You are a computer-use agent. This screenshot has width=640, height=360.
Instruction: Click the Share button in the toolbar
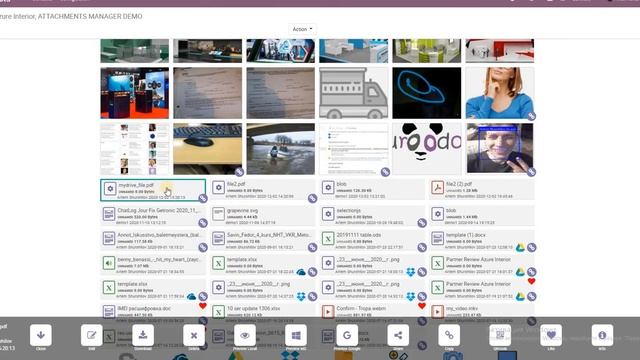coord(398,335)
